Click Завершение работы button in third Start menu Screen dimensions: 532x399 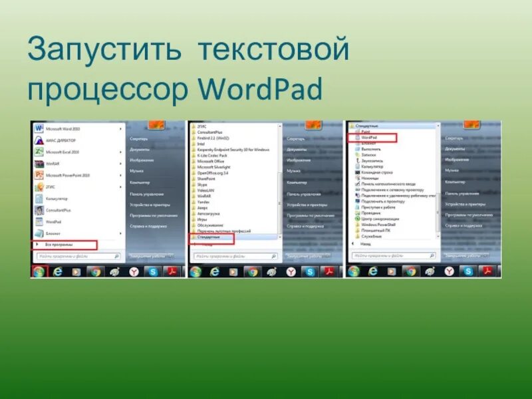(463, 255)
